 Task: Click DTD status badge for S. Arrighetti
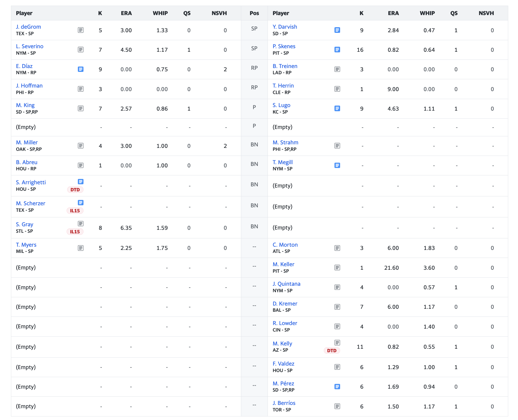coord(75,190)
